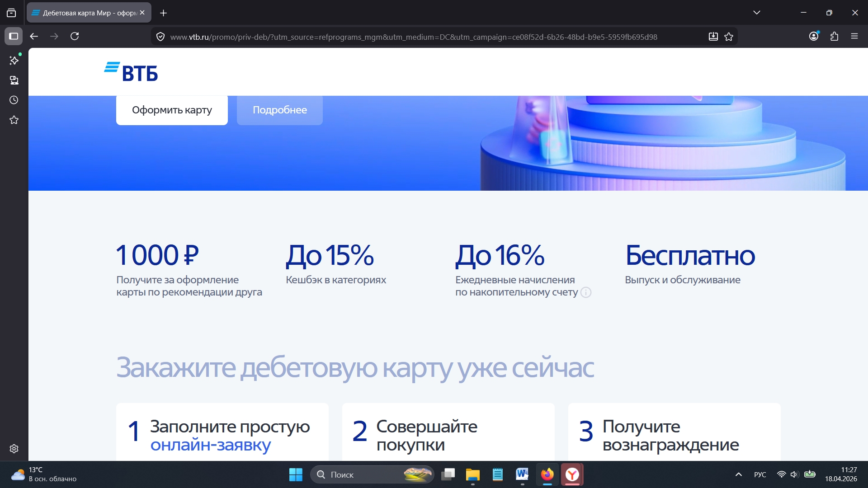Screen dimensions: 868x488
Task: Open Bookmarks via the sidebar star icon
Action: pos(14,120)
